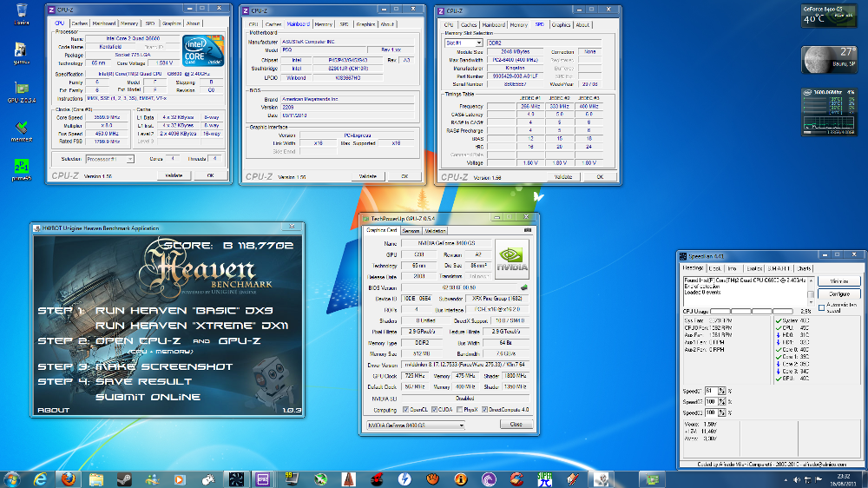Click the GeForce 8400 GS temperature gadget
Viewport: 868px width, 488px height.
pyautogui.click(x=829, y=16)
